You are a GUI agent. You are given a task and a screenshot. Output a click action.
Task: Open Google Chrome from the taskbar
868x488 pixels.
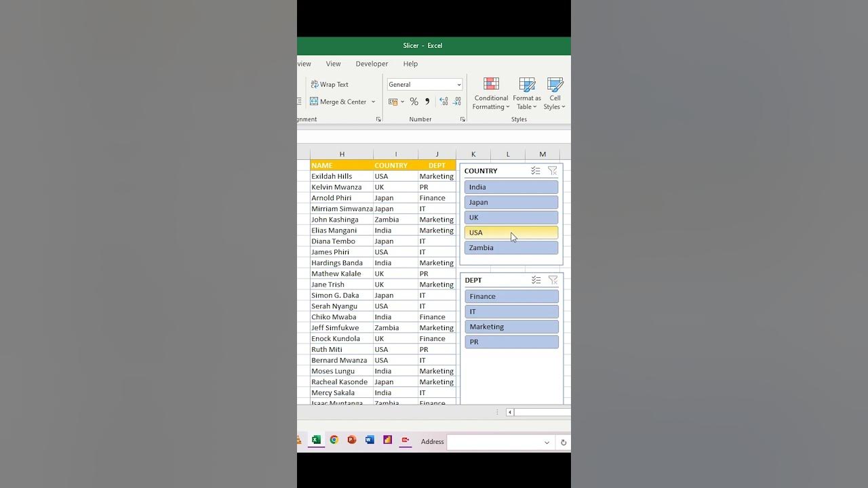(x=334, y=440)
